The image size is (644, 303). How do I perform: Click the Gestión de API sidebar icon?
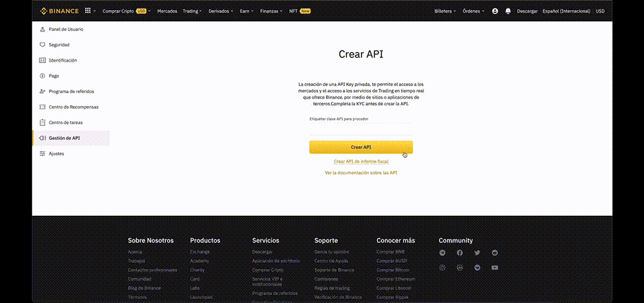point(42,138)
